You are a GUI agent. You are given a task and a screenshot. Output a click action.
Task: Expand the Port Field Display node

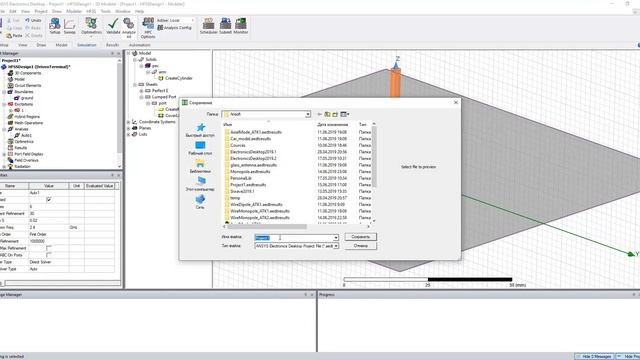tap(4, 154)
